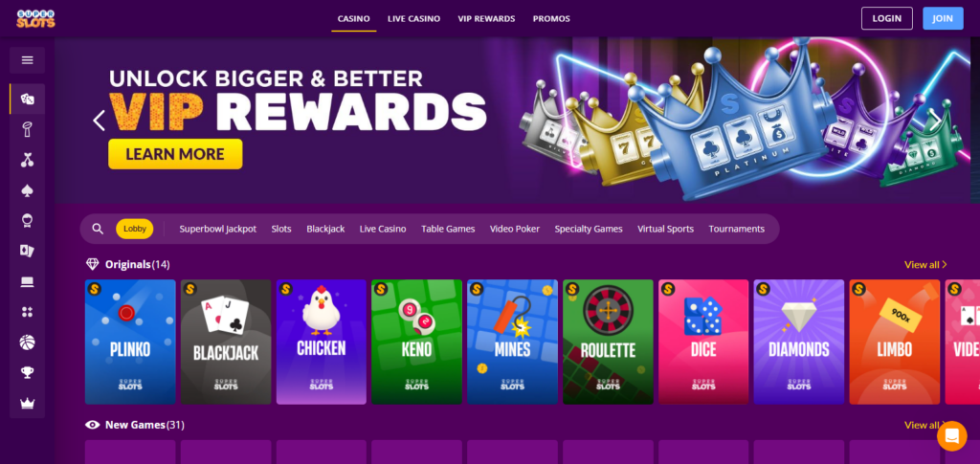Click the Learn More banner button
This screenshot has width=980, height=464.
175,154
